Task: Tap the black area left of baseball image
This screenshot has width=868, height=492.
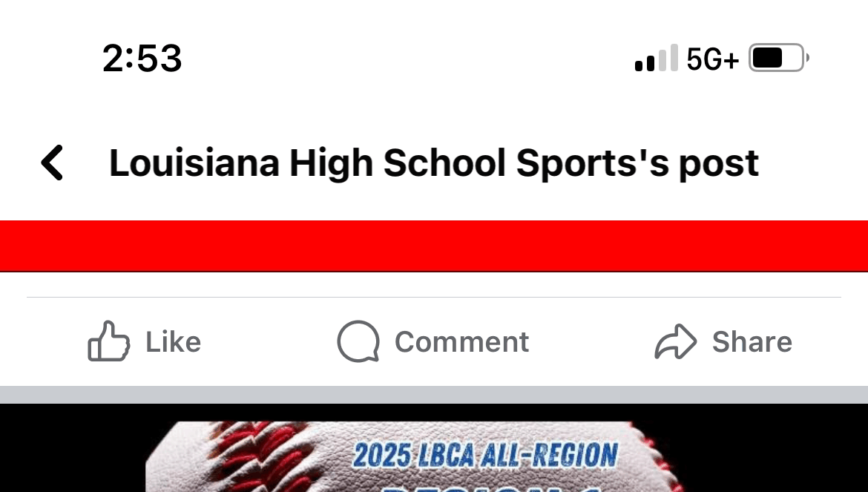Action: click(72, 447)
